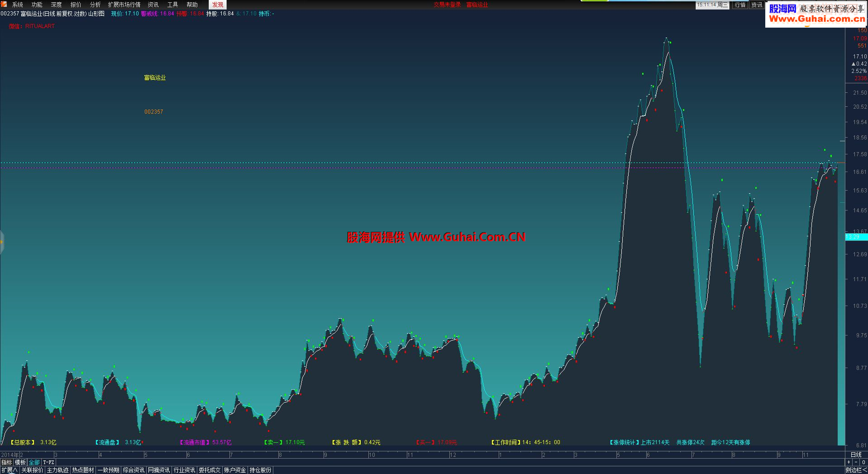Screen dimensions: 868x474
Task: Open the 一致预期 tab
Action: pyautogui.click(x=109, y=470)
